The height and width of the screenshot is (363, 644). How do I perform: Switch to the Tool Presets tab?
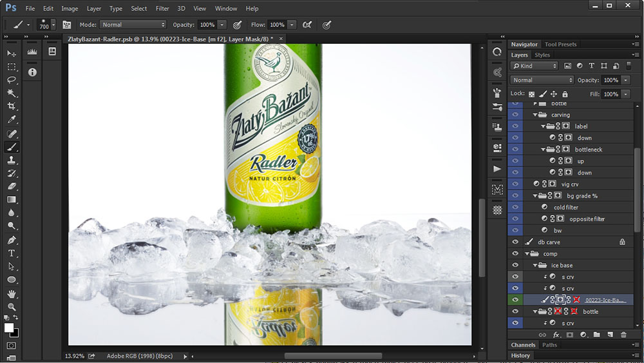pyautogui.click(x=560, y=44)
